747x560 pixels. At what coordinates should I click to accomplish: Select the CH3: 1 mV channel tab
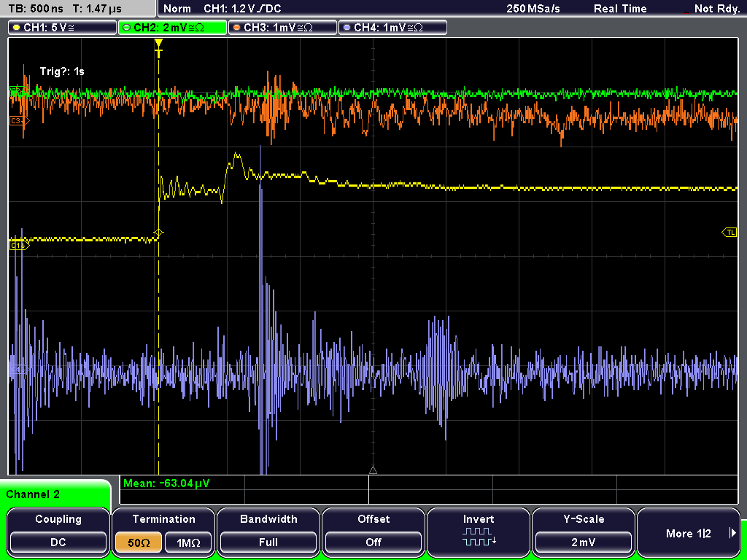point(282,28)
